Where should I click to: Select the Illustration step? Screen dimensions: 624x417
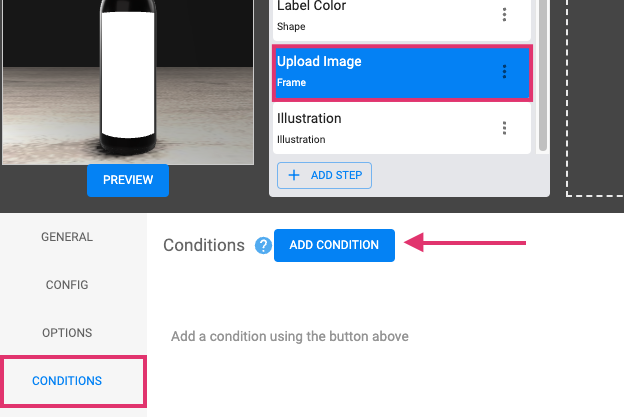pos(402,128)
